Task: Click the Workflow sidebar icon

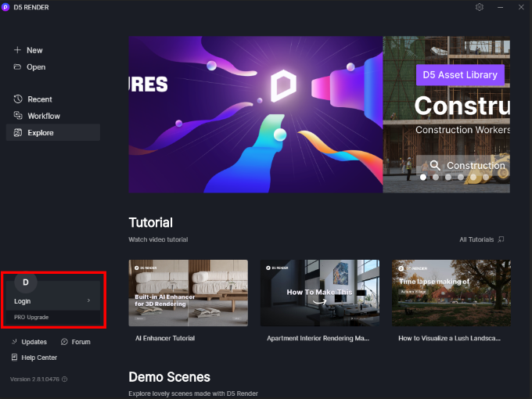Action: (18, 116)
